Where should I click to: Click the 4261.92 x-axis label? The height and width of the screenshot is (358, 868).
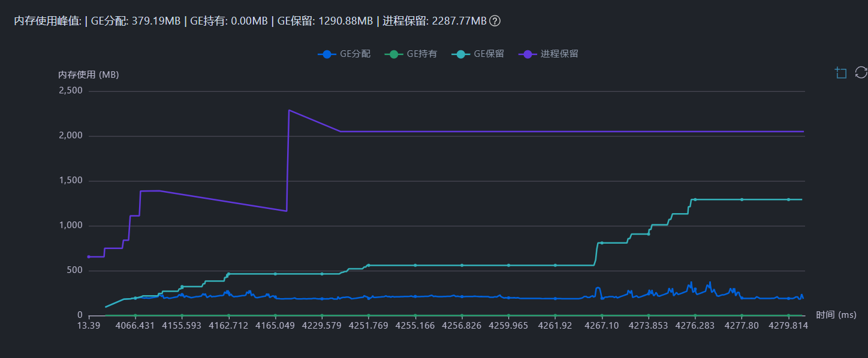pyautogui.click(x=555, y=326)
